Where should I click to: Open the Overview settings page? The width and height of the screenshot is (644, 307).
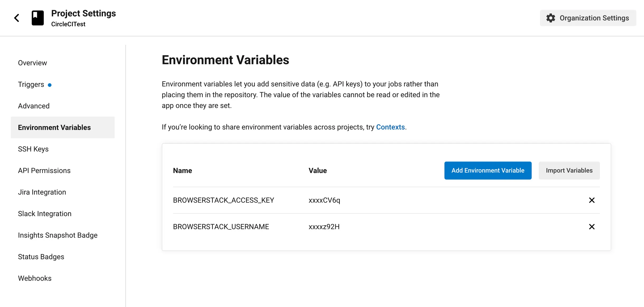click(32, 63)
